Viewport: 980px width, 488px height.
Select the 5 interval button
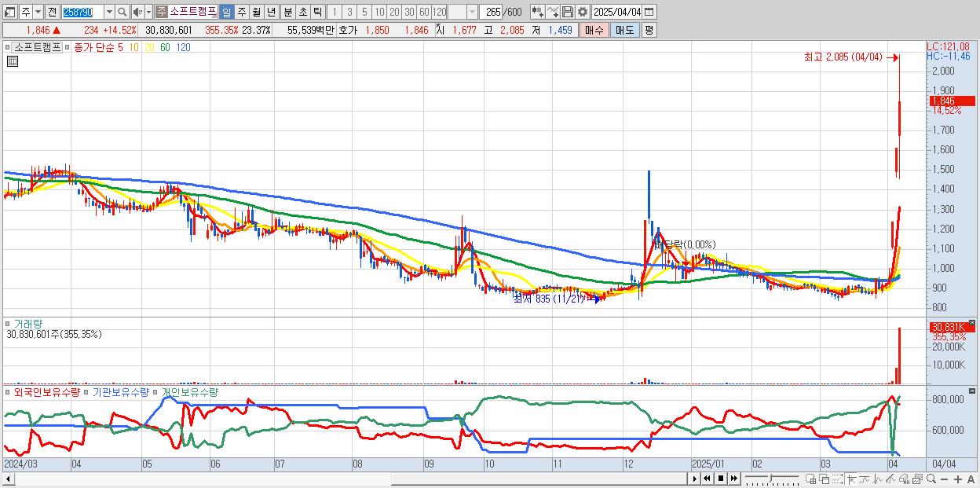(x=364, y=12)
